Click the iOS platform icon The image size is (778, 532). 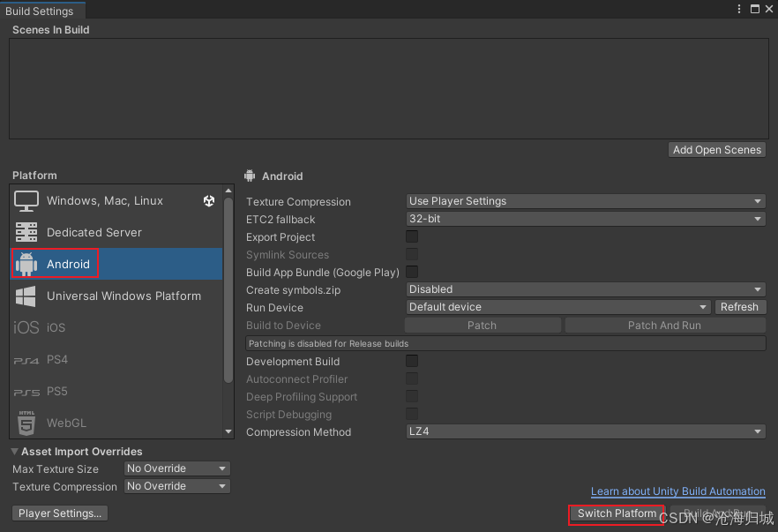26,327
